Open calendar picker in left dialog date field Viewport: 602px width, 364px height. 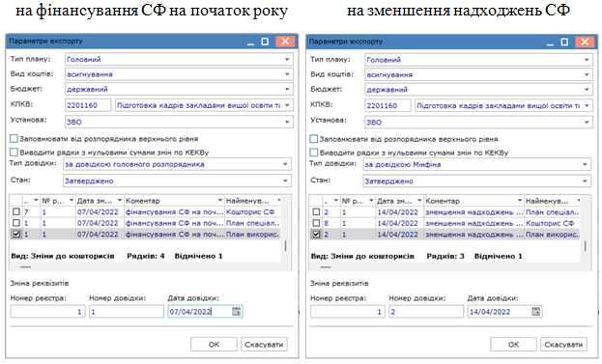point(236,312)
